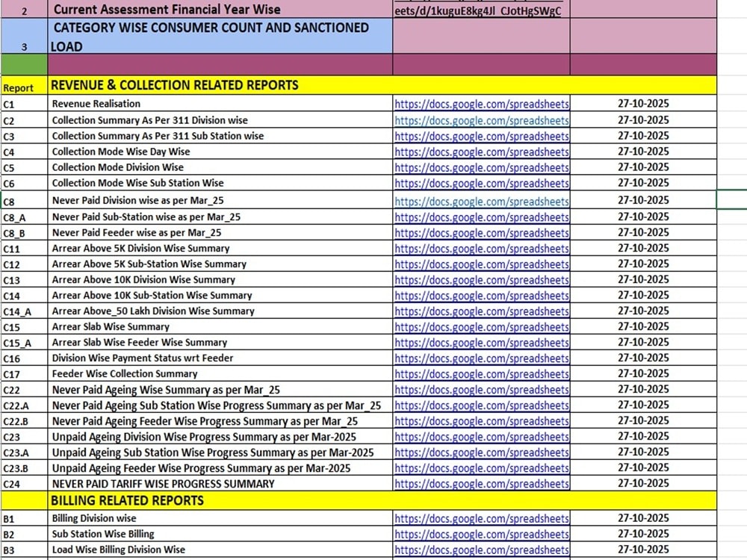Open link for Collection Mode Division Wise
The width and height of the screenshot is (747, 560).
pos(482,167)
